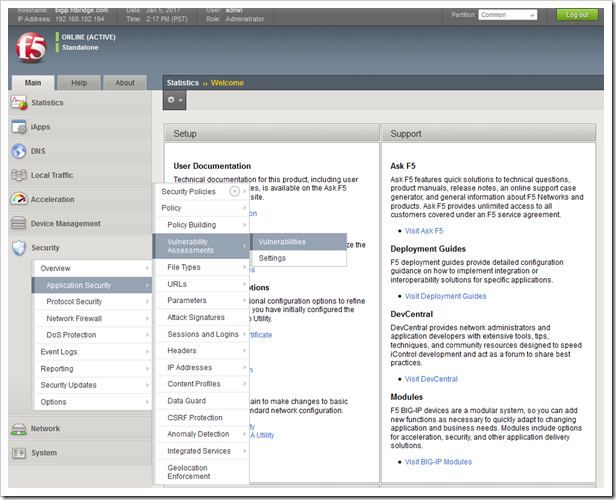
Task: Select Data Guard in Application Security menu
Action: click(188, 400)
